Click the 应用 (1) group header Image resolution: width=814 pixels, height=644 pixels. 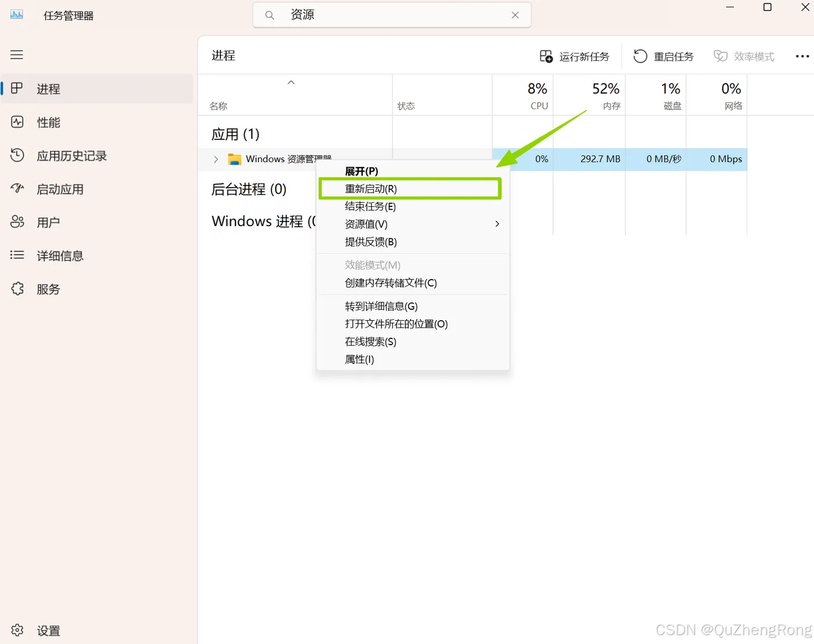click(x=235, y=134)
